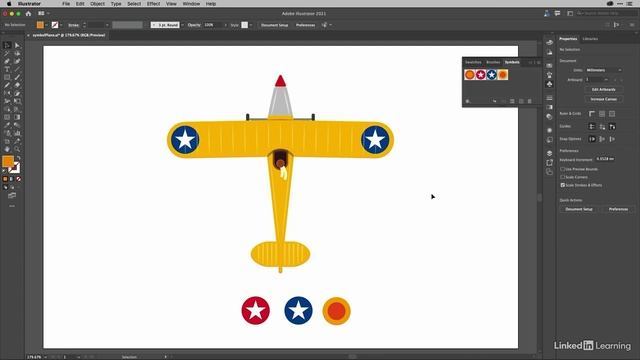The image size is (640, 360).
Task: Open the Window menu
Action: (191, 4)
